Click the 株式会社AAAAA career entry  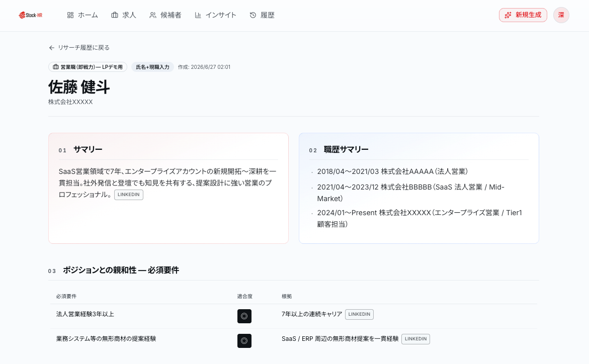[392, 171]
